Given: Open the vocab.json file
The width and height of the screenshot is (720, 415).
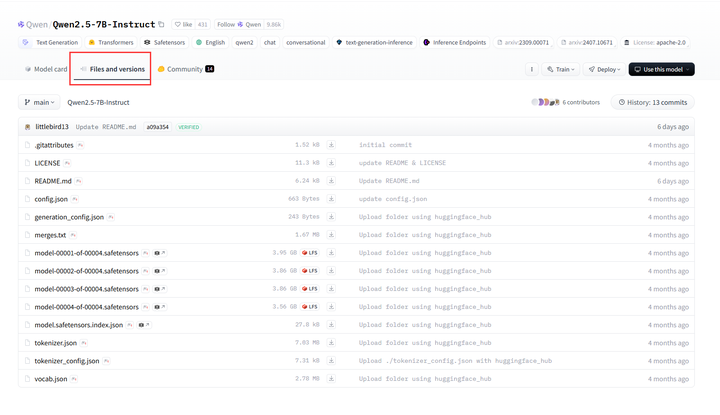Looking at the screenshot, I should (51, 379).
